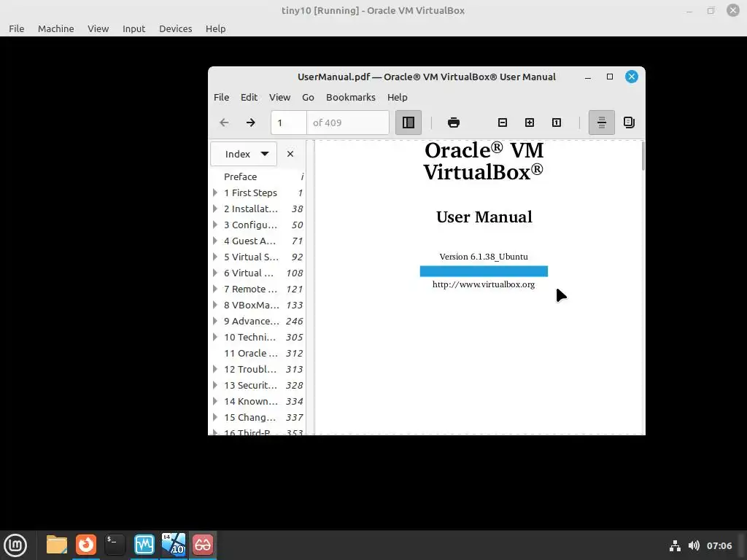
Task: Reset zoom to original size icon
Action: pos(557,122)
